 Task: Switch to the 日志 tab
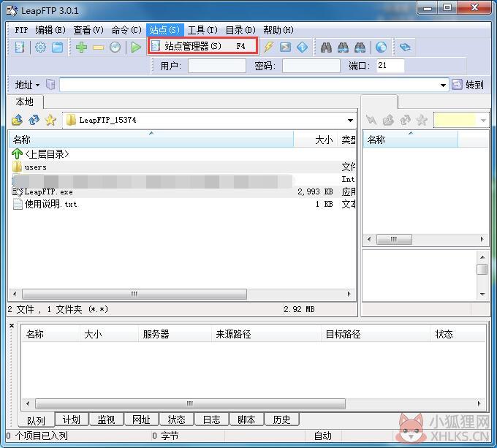point(211,419)
